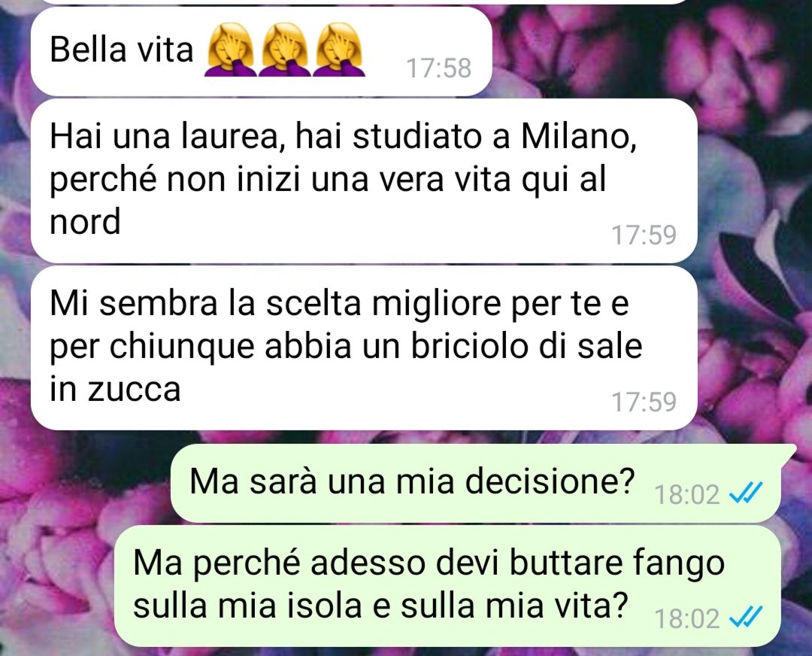Tap the middle facepalm emoji

(285, 50)
